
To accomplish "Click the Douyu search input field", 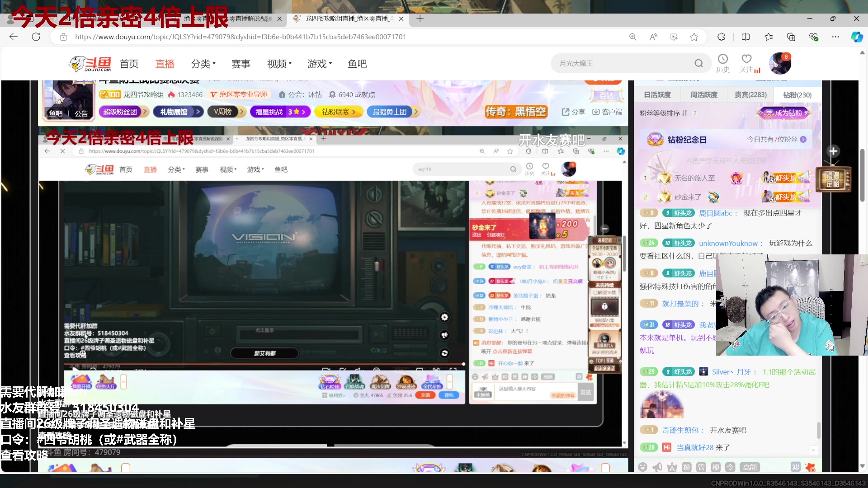I will point(624,63).
